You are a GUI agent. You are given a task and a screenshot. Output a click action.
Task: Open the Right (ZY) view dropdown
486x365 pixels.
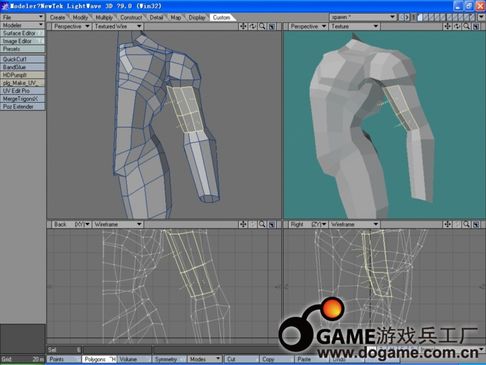[308, 224]
